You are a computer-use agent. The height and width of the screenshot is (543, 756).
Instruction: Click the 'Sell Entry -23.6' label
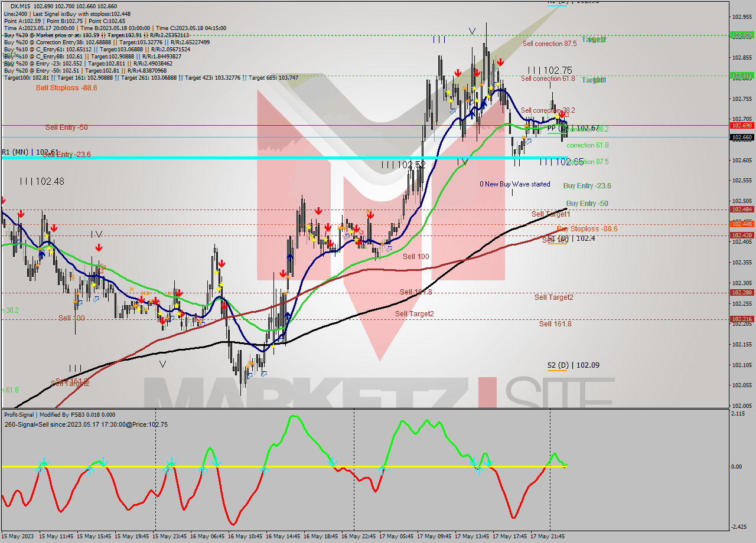(x=67, y=154)
